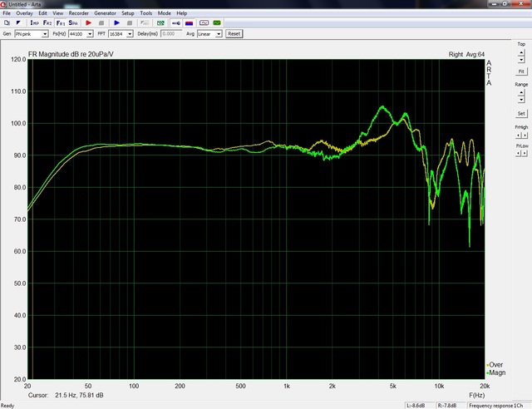Click the IMP impulse response mode icon

[x=36, y=23]
